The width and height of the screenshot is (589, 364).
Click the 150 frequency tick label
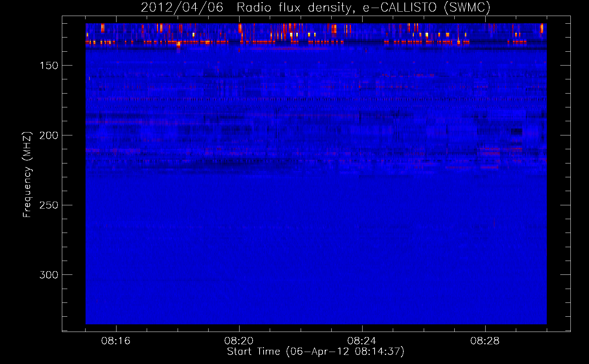click(49, 66)
